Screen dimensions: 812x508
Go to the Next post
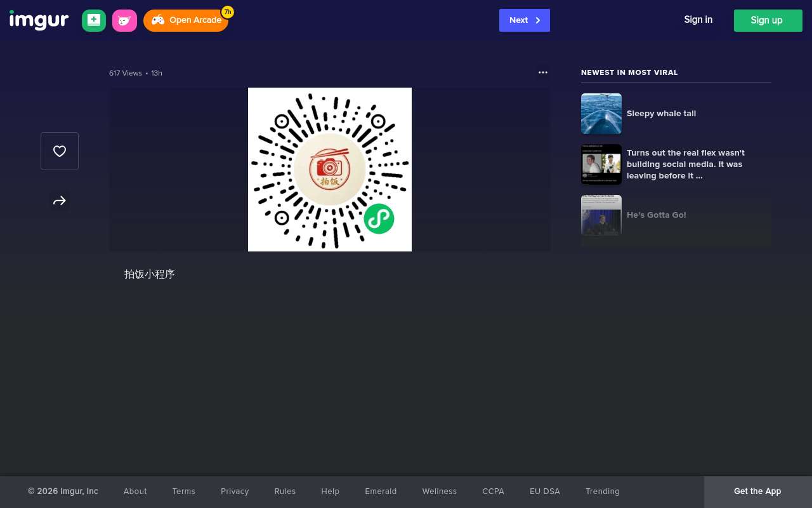point(525,20)
